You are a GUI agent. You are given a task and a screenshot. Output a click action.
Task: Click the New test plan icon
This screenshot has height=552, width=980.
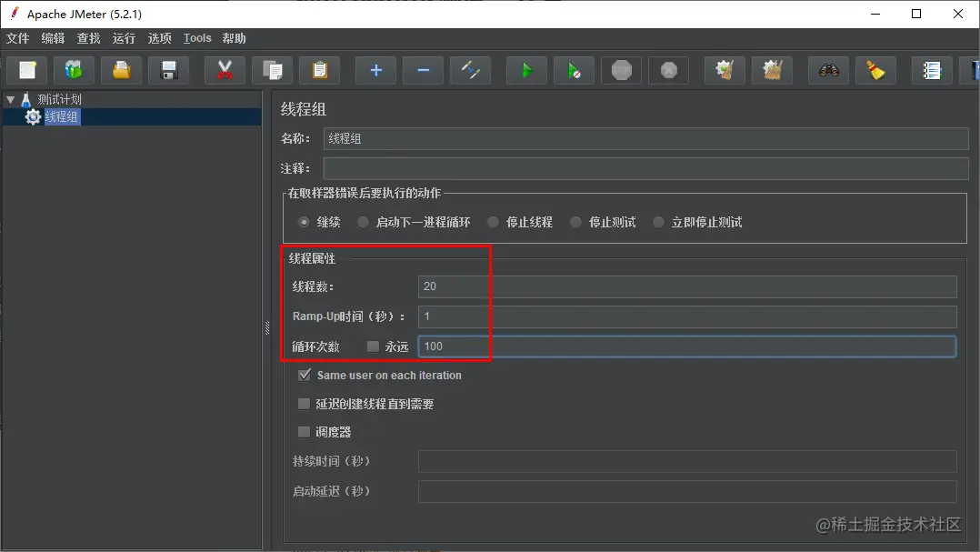[x=27, y=70]
